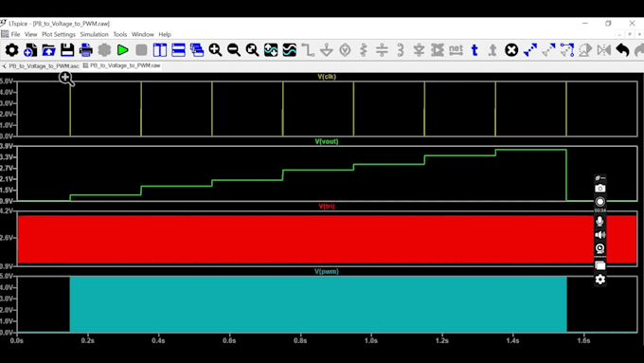Select the draw wire tool

coord(308,50)
